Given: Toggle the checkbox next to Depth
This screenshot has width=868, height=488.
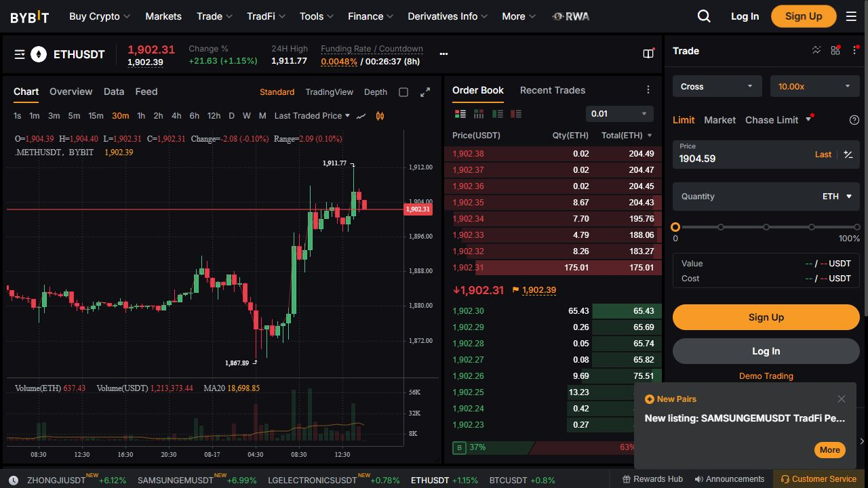Looking at the screenshot, I should click(403, 92).
